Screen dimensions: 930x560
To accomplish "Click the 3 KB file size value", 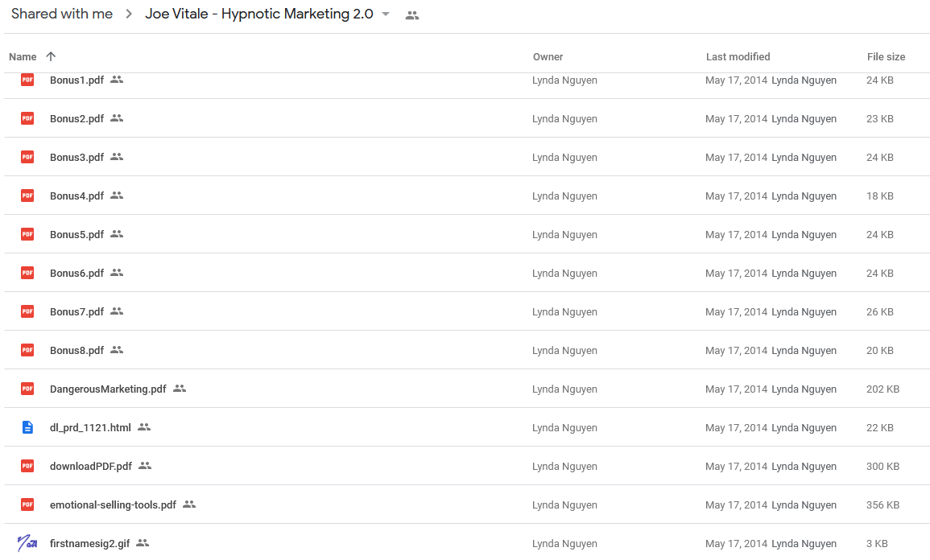I will coord(877,543).
